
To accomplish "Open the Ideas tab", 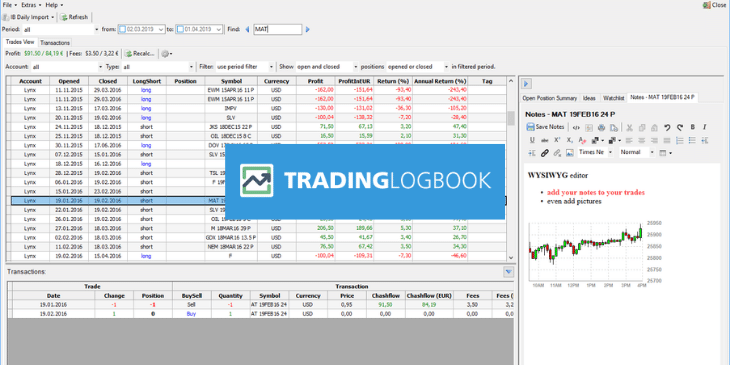I will coord(589,98).
